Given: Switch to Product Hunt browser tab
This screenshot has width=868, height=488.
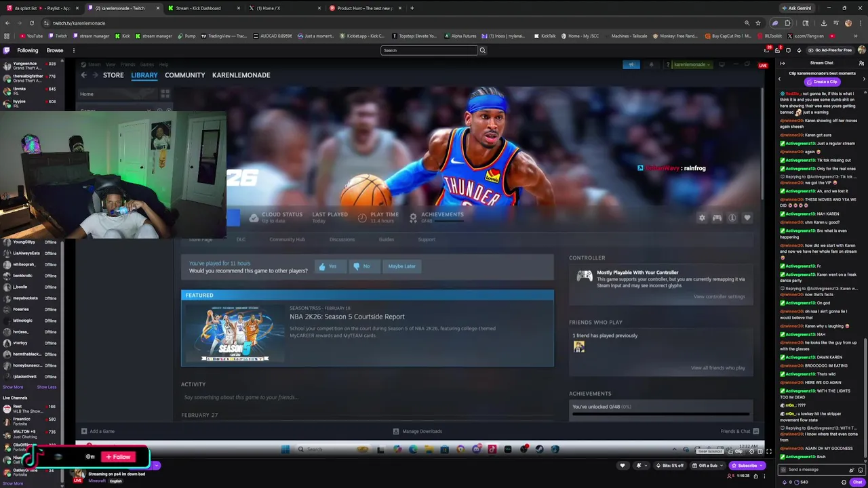Looking at the screenshot, I should click(x=365, y=8).
